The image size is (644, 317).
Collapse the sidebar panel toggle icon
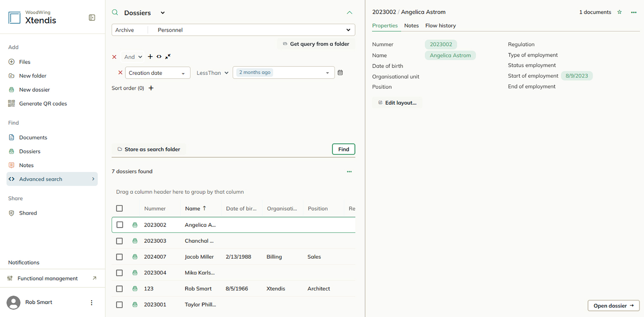(x=92, y=18)
